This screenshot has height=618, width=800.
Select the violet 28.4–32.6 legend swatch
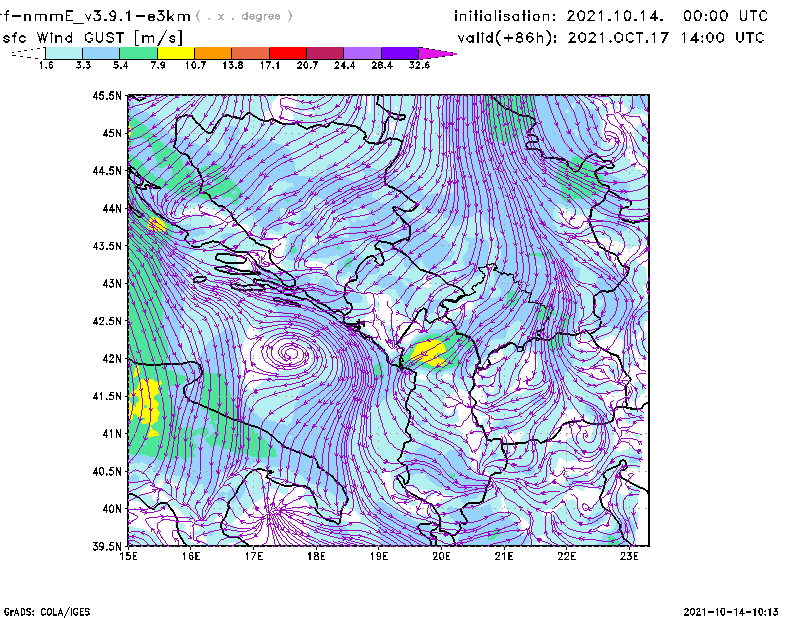pos(399,53)
